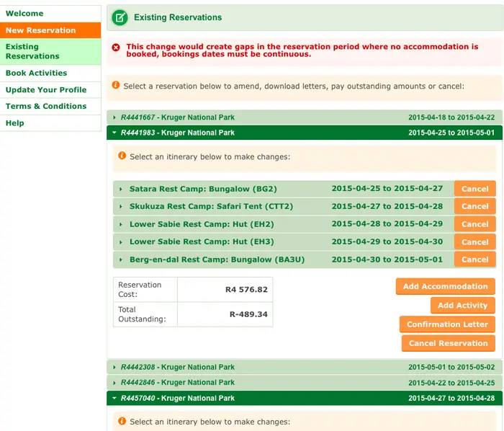Select Existing Reservations in the sidebar menu

pyautogui.click(x=50, y=51)
